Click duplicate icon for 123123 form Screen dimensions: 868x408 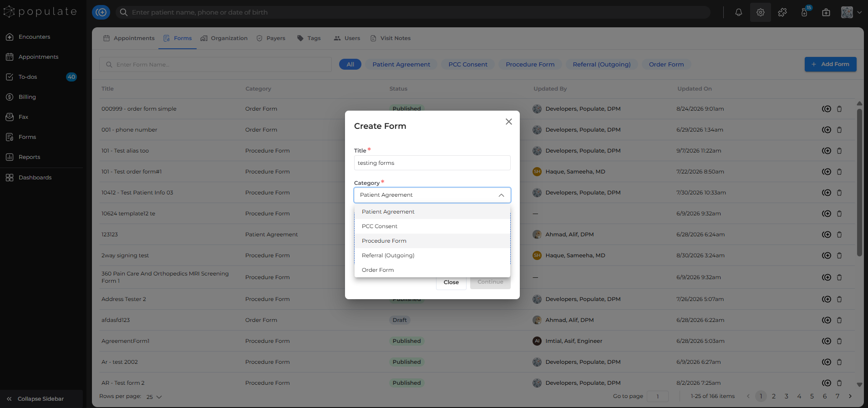tap(827, 235)
